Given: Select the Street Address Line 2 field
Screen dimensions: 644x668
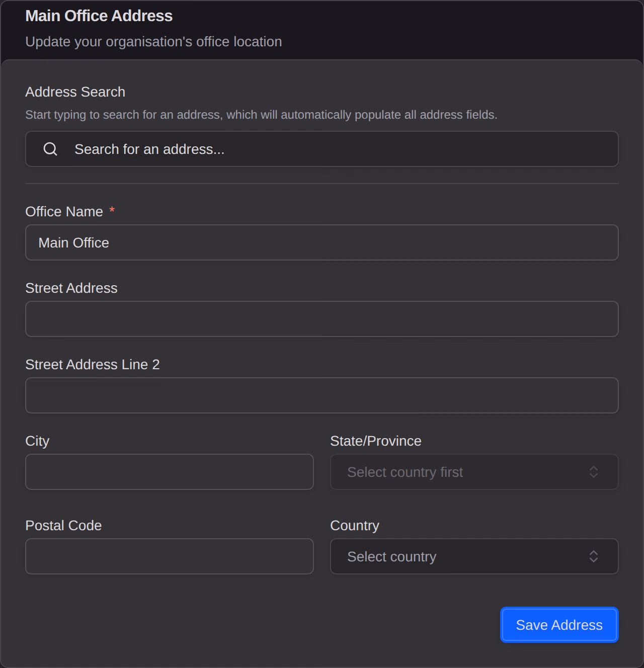Looking at the screenshot, I should pos(322,395).
